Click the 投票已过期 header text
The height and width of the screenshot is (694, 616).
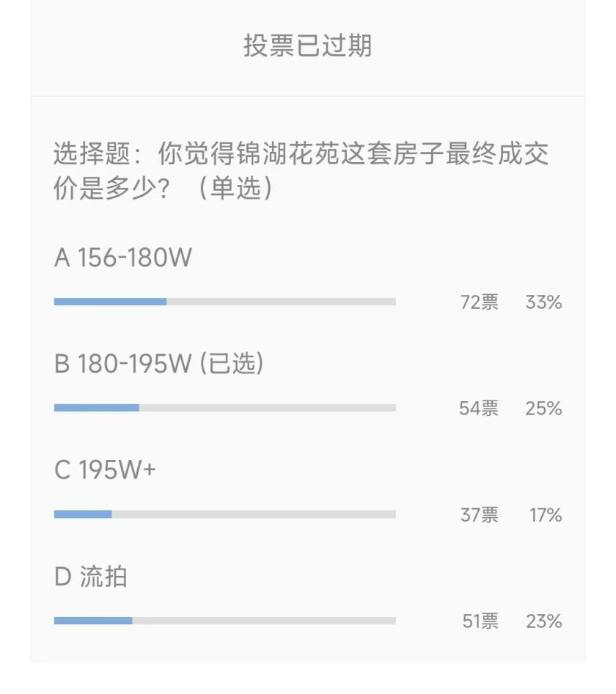[x=307, y=45]
